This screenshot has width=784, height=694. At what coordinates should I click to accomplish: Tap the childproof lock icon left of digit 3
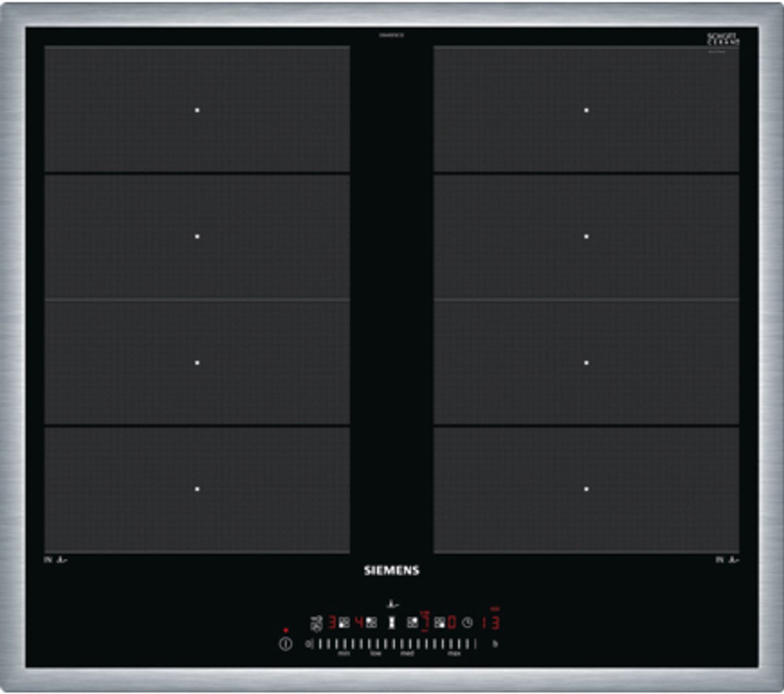point(316,623)
